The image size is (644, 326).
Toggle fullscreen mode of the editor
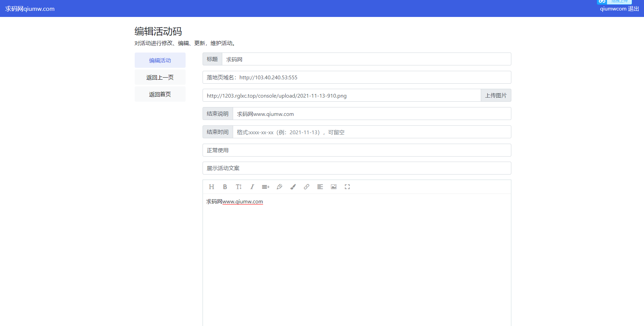tap(347, 187)
